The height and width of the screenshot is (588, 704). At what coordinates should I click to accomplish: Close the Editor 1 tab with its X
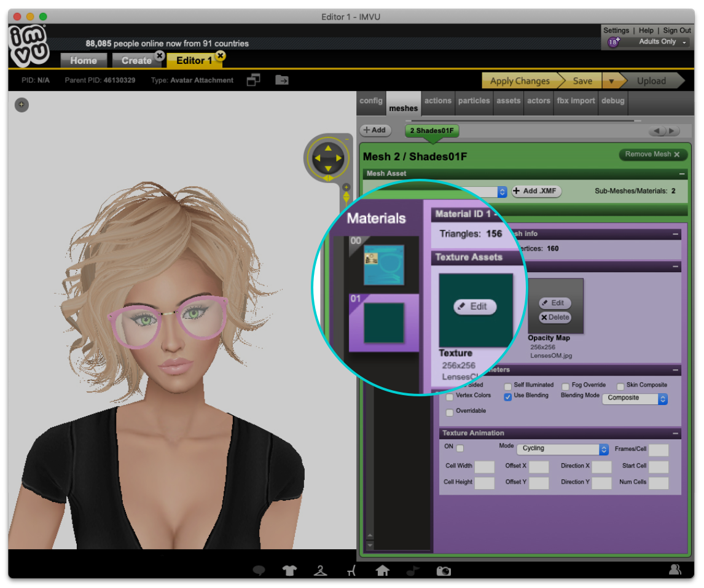click(220, 56)
